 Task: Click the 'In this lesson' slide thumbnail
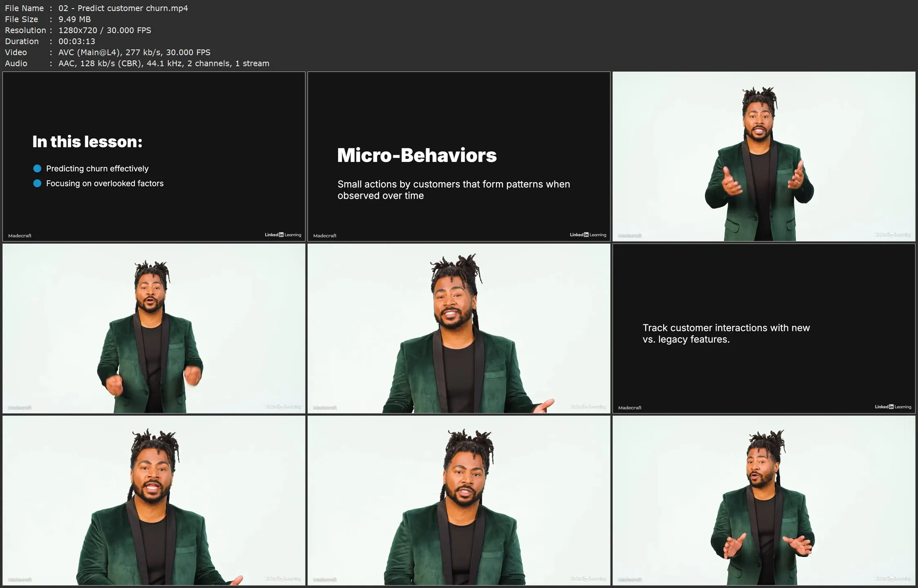tap(154, 157)
